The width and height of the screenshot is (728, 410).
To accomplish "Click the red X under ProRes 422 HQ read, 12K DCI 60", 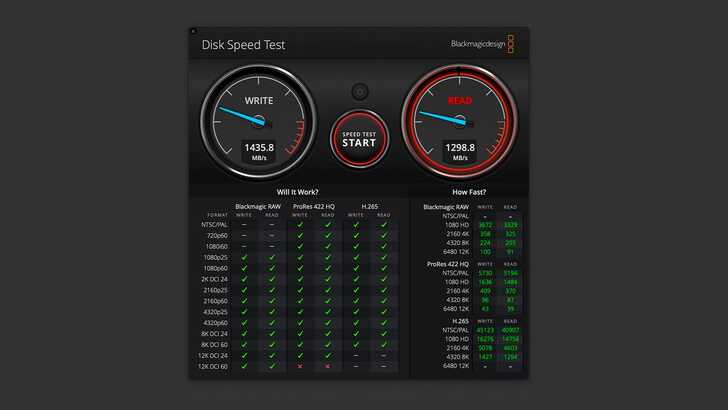I will coord(328,366).
